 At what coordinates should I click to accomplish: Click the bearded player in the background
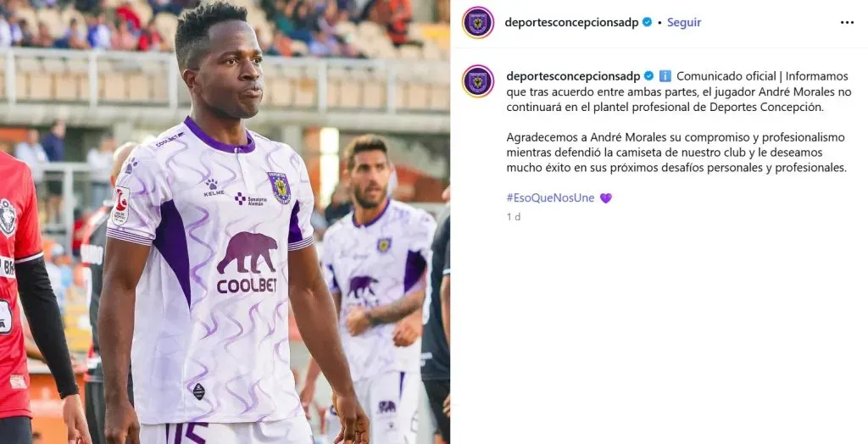pos(376,277)
